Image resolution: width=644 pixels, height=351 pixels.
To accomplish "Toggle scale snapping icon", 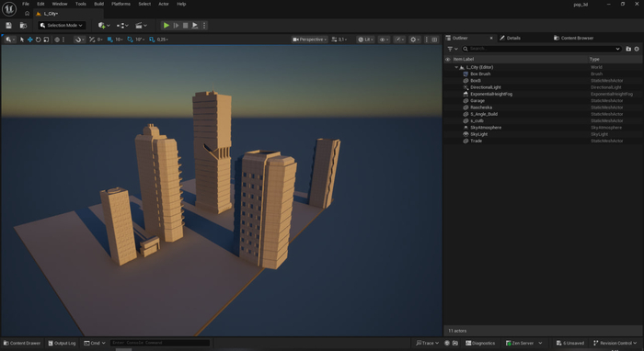I will coord(152,40).
